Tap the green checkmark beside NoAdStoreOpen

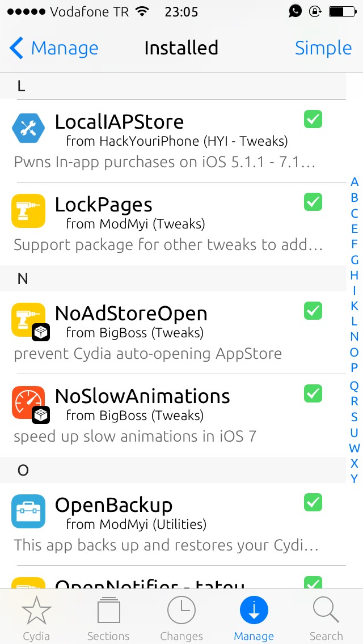tap(313, 311)
